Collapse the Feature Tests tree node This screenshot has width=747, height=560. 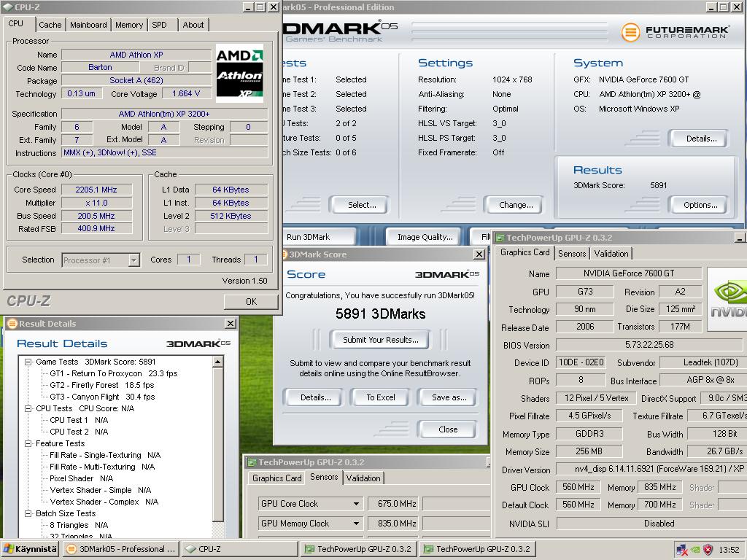pos(28,443)
